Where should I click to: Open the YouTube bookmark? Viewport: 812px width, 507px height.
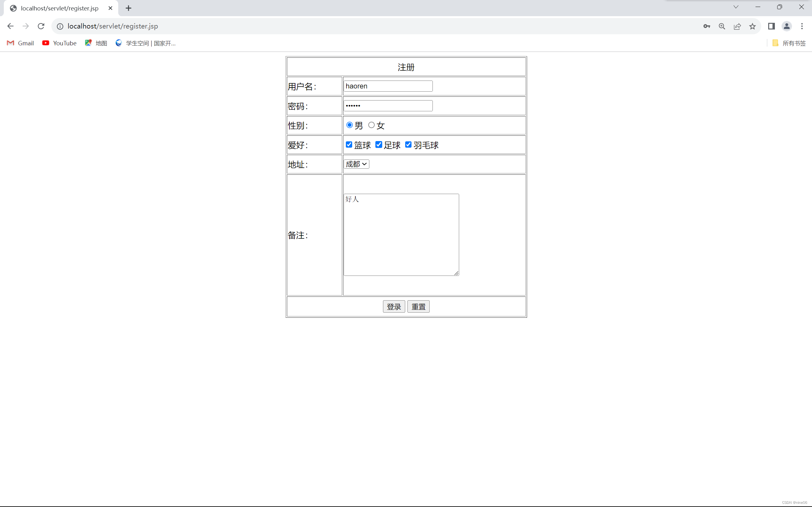point(59,43)
